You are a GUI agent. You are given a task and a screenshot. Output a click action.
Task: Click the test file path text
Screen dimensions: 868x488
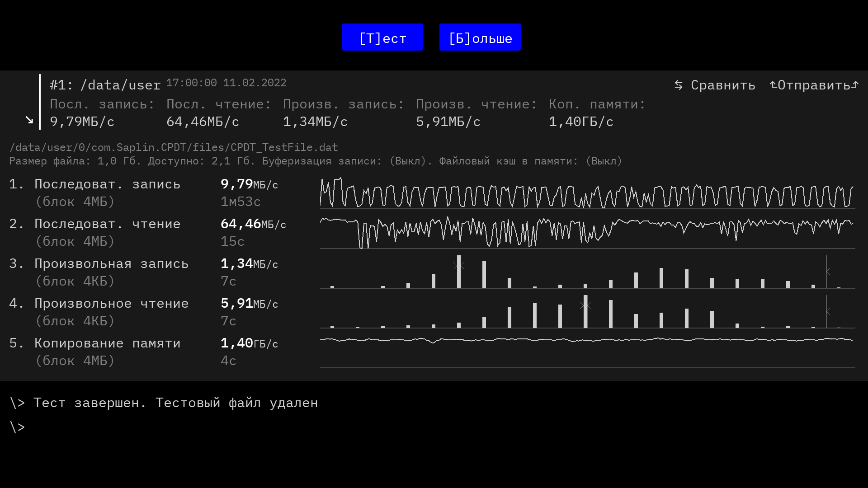(x=173, y=148)
